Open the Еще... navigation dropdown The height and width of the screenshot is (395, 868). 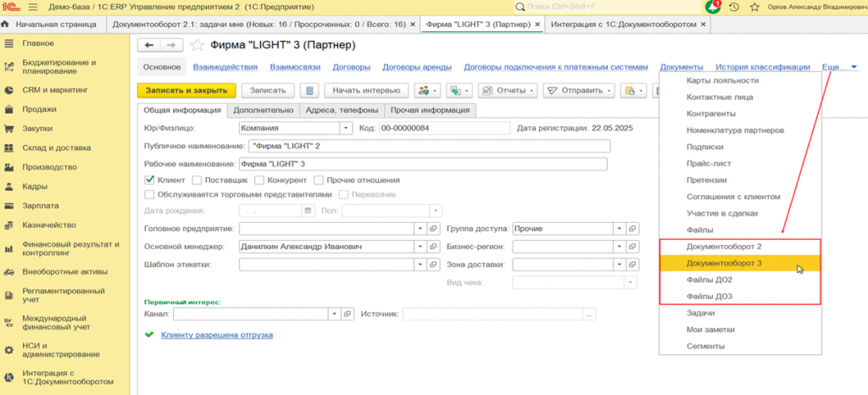pyautogui.click(x=840, y=67)
